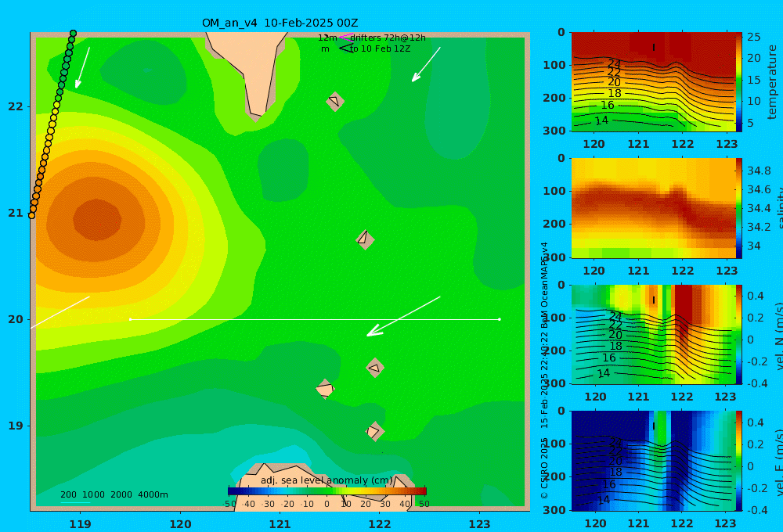Click the temperature colorbar

coord(739,82)
